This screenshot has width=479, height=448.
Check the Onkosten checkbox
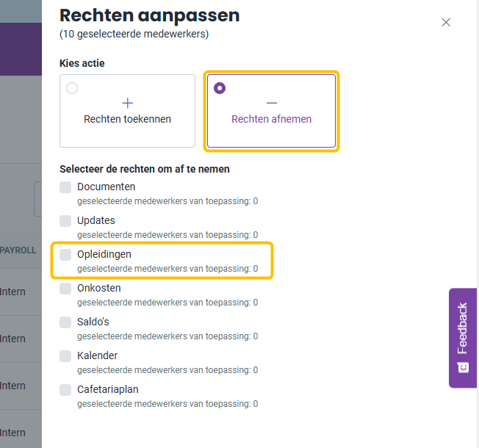[65, 289]
